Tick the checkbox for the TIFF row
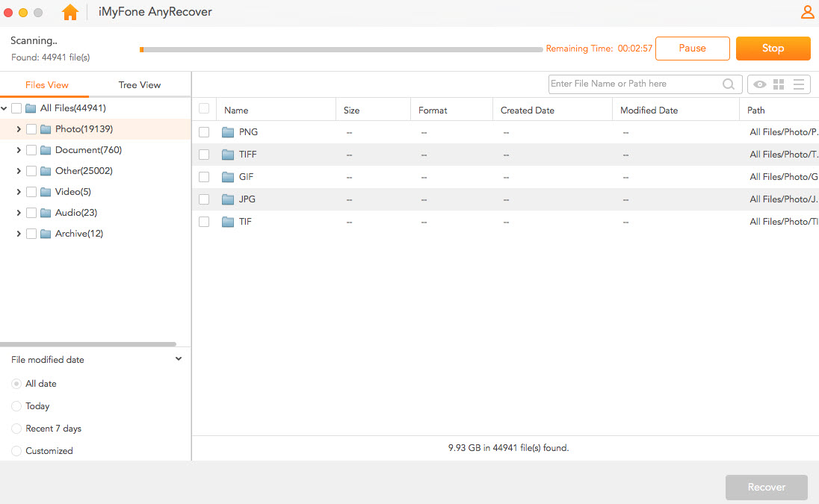 pyautogui.click(x=204, y=155)
